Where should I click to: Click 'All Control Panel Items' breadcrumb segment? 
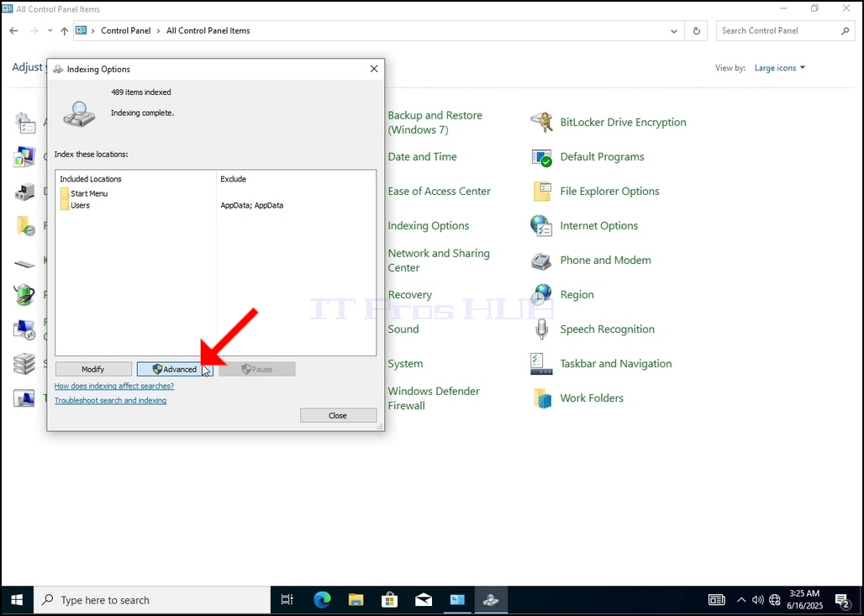click(x=208, y=31)
